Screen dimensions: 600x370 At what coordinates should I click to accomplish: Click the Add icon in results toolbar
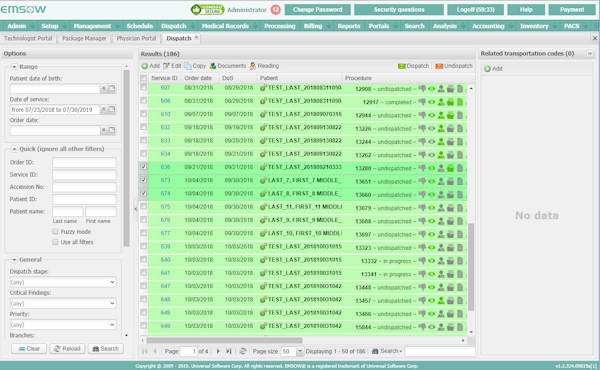(145, 66)
